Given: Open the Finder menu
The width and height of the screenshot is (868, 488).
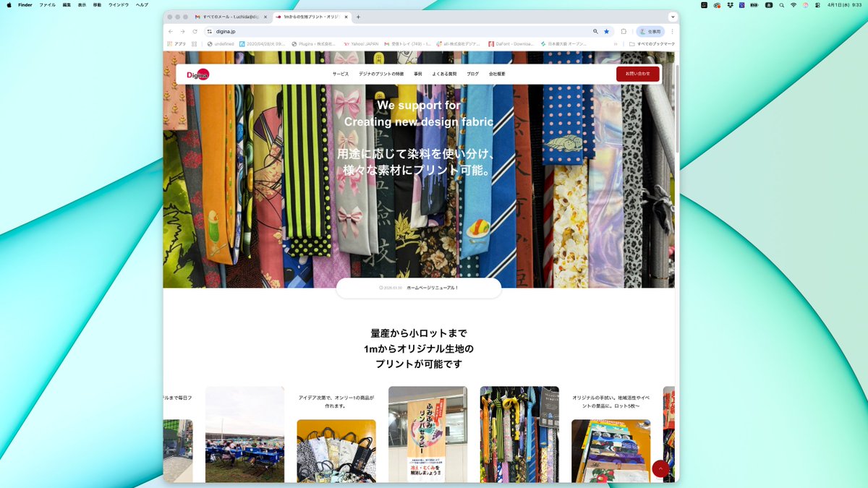Looking at the screenshot, I should 25,4.
